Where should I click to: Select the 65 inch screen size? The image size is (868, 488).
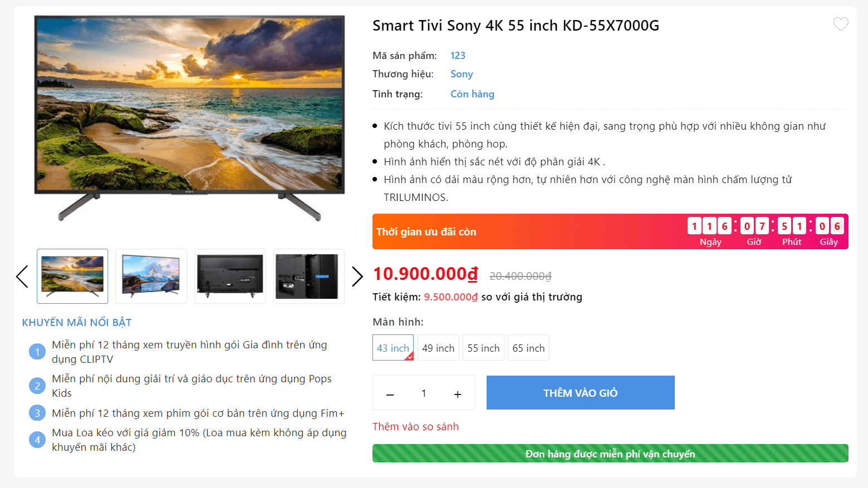[x=528, y=347]
